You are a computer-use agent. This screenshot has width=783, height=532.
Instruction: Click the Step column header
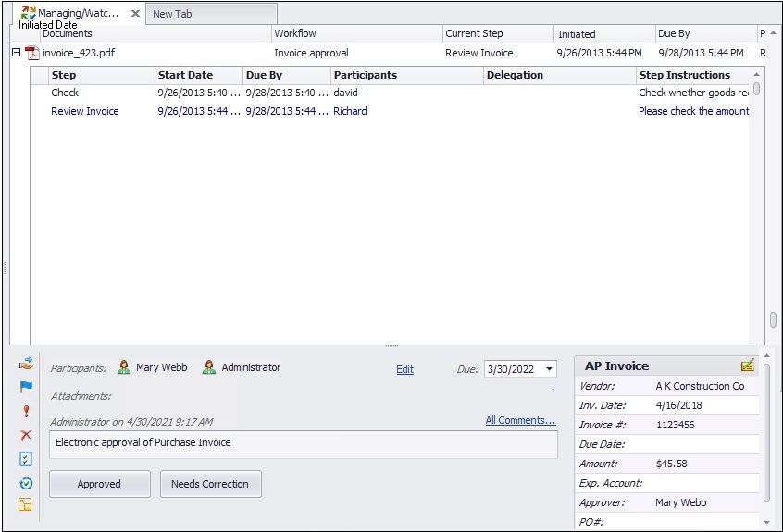[x=102, y=75]
